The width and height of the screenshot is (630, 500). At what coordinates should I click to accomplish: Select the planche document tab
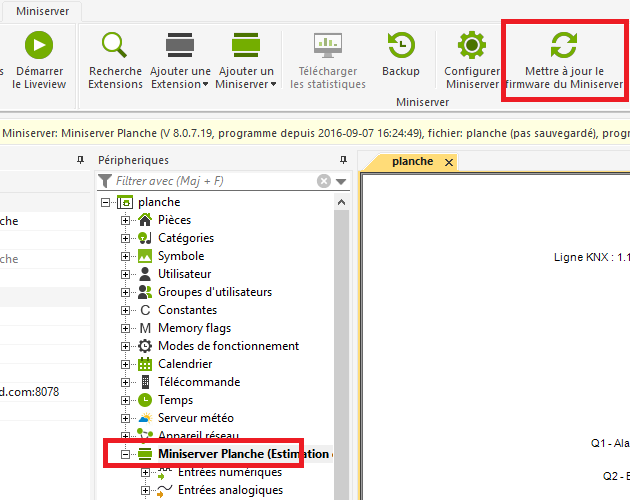tap(412, 162)
